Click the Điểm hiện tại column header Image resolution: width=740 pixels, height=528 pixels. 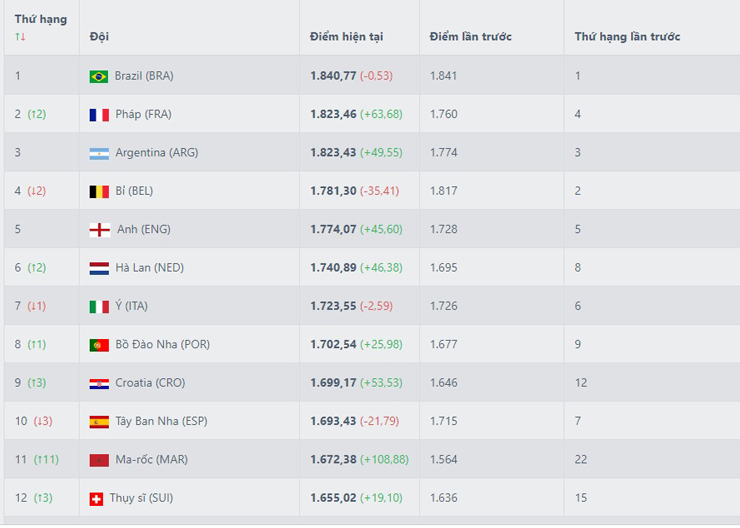click(x=346, y=37)
